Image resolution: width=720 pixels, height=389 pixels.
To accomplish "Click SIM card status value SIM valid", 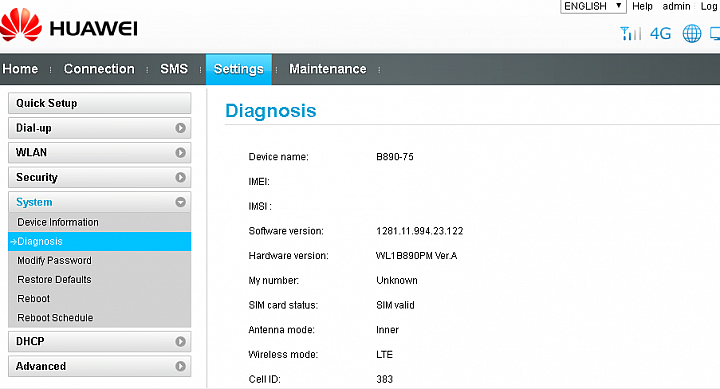I will point(395,305).
